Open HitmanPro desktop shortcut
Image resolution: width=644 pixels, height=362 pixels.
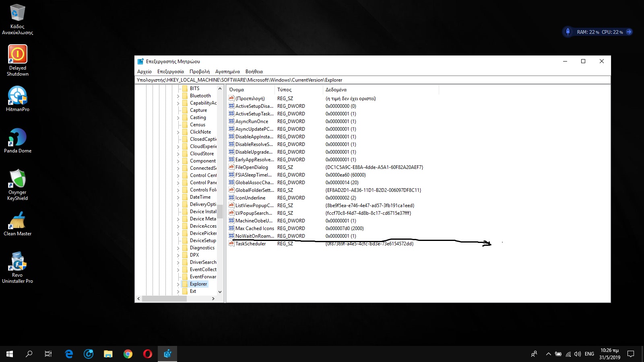(x=17, y=99)
